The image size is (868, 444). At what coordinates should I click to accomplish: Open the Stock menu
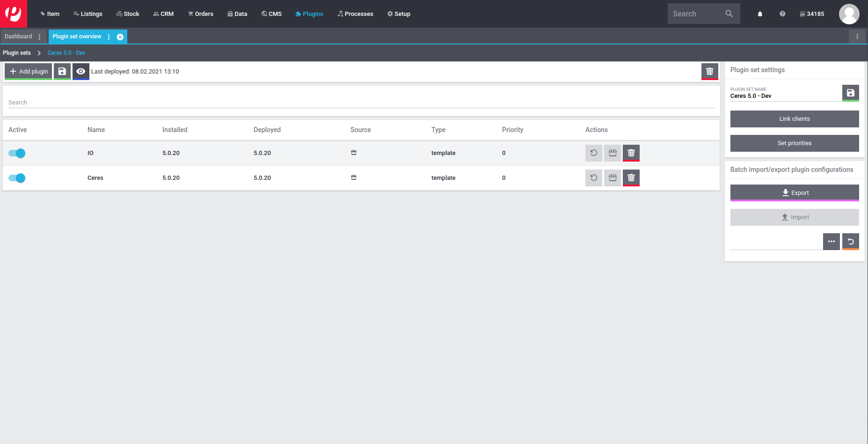point(128,14)
